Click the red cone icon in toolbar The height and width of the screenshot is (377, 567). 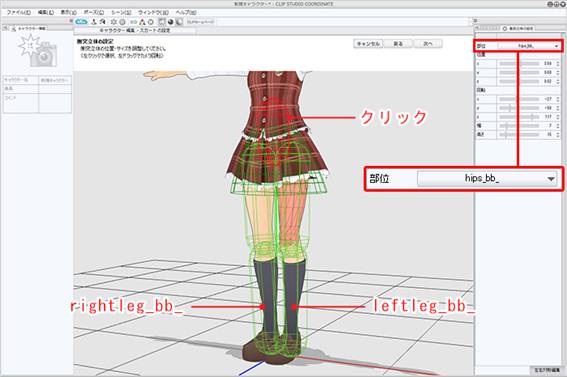click(x=142, y=22)
